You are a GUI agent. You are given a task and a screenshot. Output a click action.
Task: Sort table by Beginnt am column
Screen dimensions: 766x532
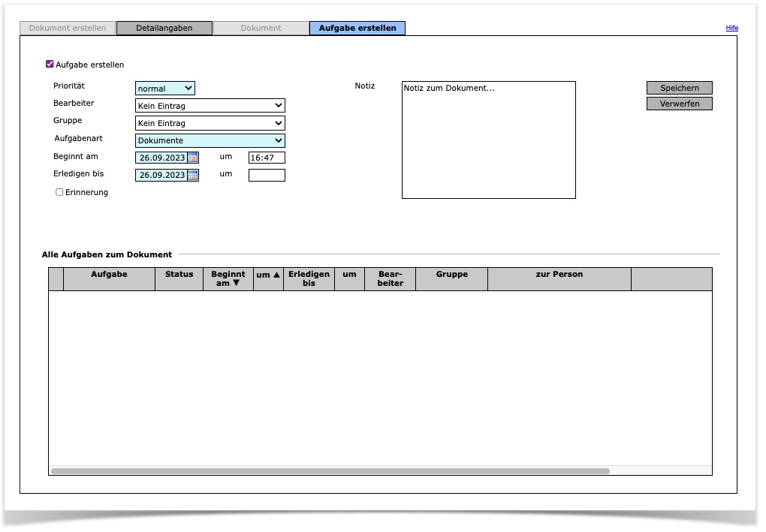pyautogui.click(x=228, y=278)
